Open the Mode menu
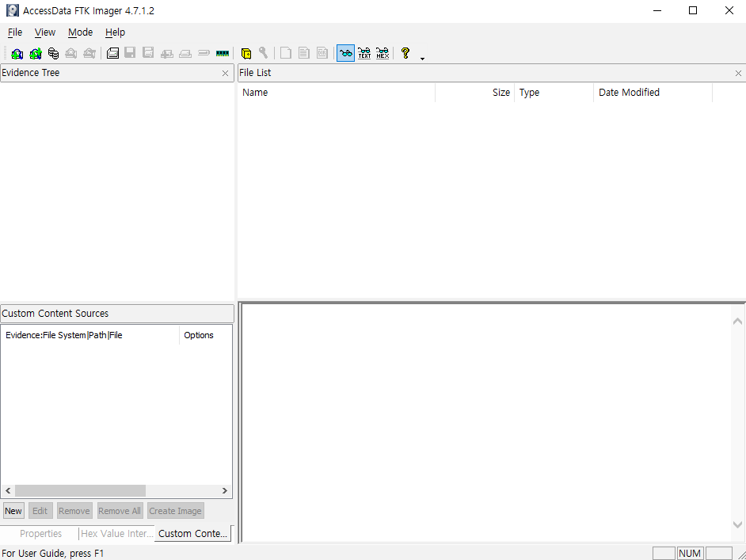This screenshot has height=560, width=746. click(x=81, y=32)
